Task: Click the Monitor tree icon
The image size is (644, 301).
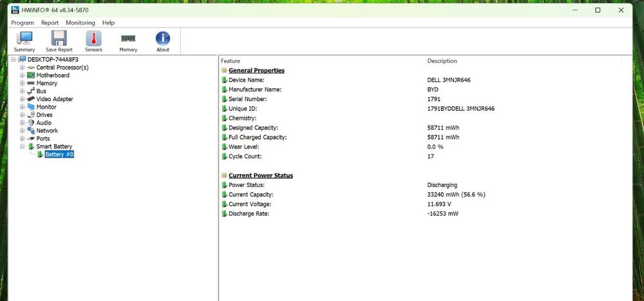Action: tap(31, 107)
